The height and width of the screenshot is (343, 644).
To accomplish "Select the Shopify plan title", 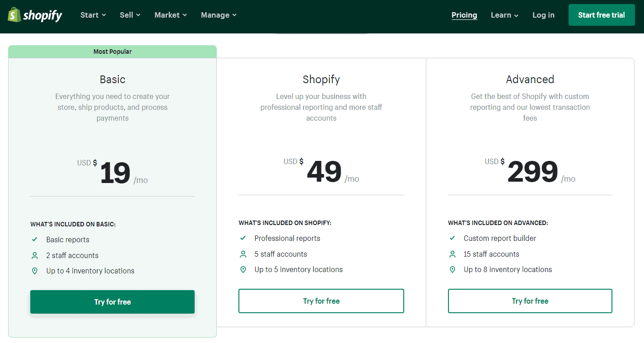I will pyautogui.click(x=321, y=80).
